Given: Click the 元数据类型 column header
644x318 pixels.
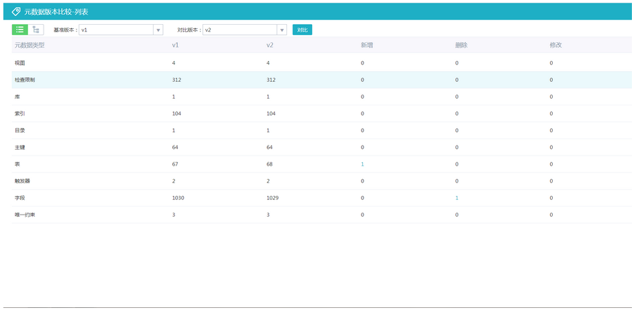Looking at the screenshot, I should pyautogui.click(x=30, y=46).
